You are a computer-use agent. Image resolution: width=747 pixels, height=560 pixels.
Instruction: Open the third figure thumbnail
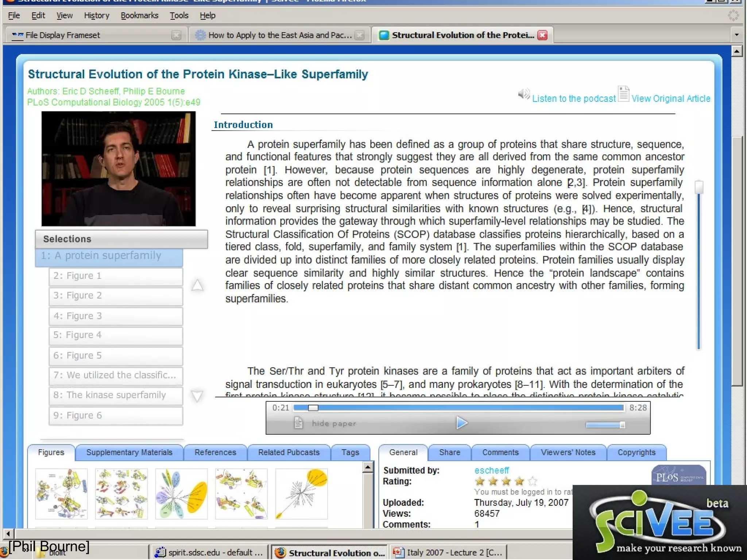click(181, 494)
